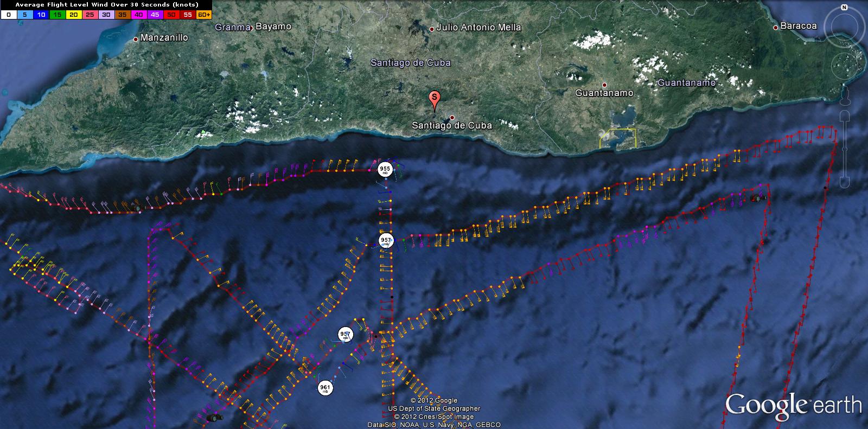
Task: Click the 60+ knots orange legend swatch
Action: tap(204, 15)
